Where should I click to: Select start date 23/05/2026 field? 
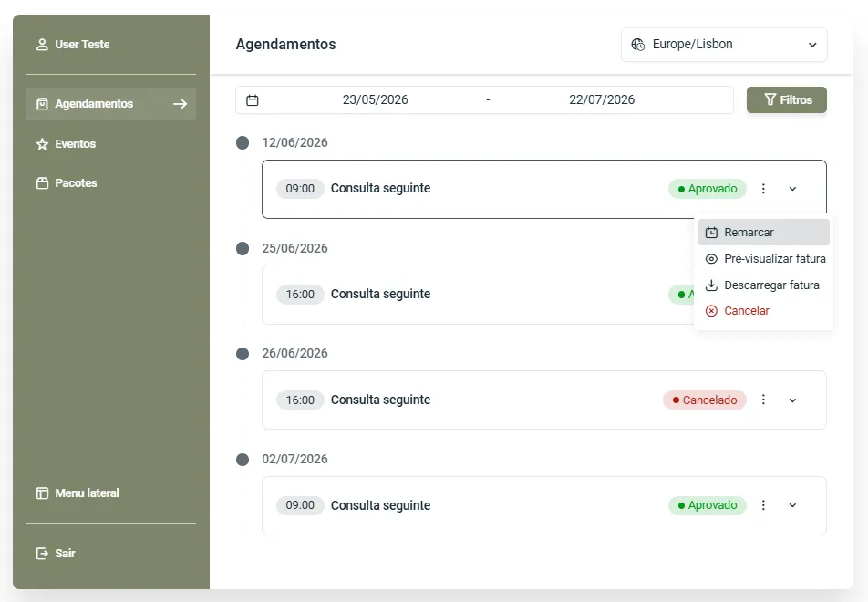click(376, 99)
